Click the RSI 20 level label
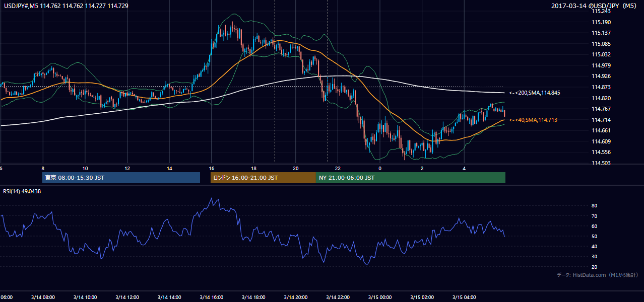Viewport: 644px width, 302px height. point(595,267)
